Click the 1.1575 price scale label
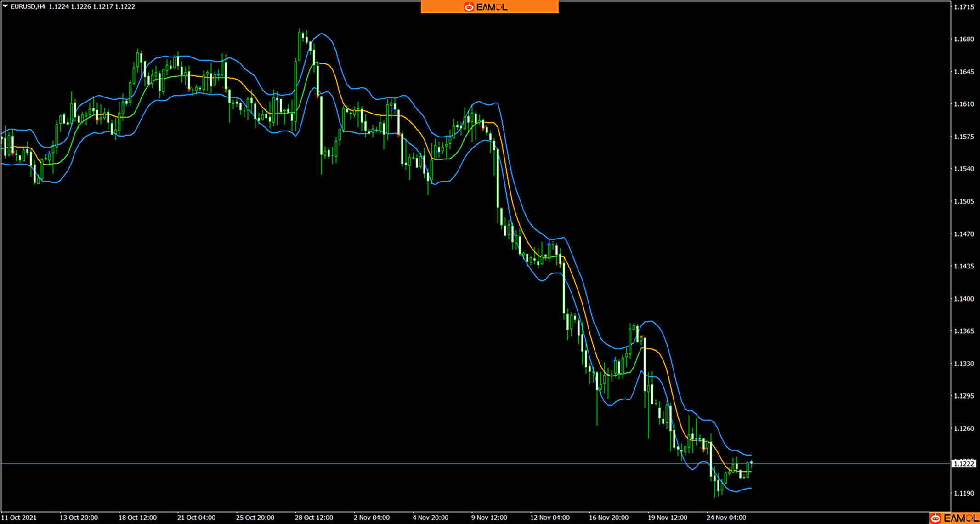Image resolution: width=980 pixels, height=524 pixels. click(964, 137)
